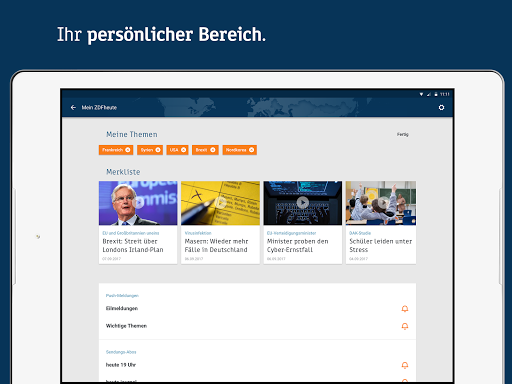Remove the Brexit topic tag
Screen dimensions: 512x384
point(213,150)
